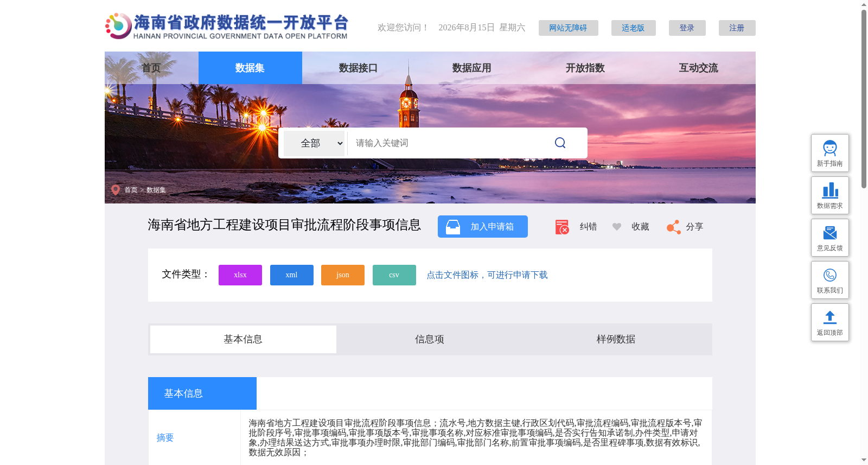Screen dimensions: 868x465
Task: Click 首页 link in breadcrumb
Action: (x=131, y=190)
